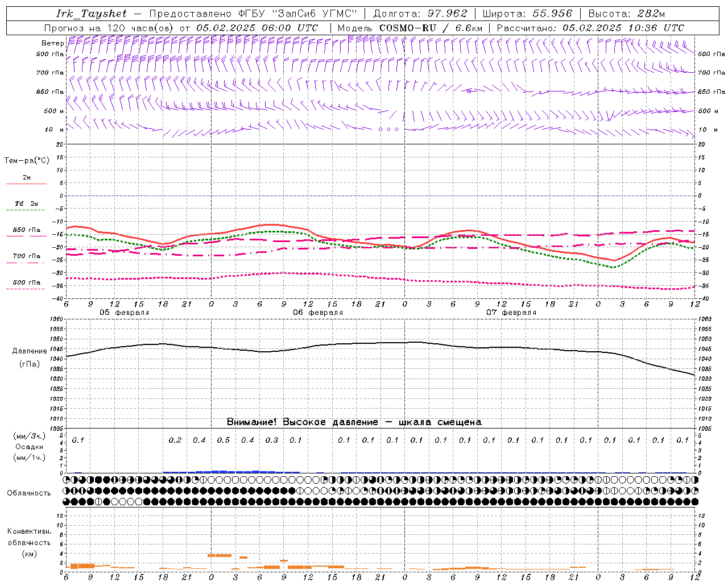
Task: Click the 'Высота: 282м' elevation text
Action: (x=626, y=14)
